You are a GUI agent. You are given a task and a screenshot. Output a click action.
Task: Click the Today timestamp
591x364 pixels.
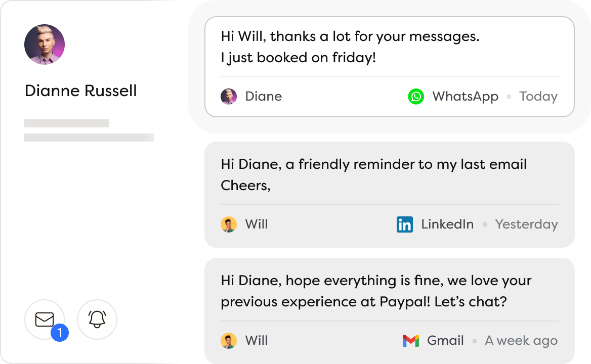538,96
